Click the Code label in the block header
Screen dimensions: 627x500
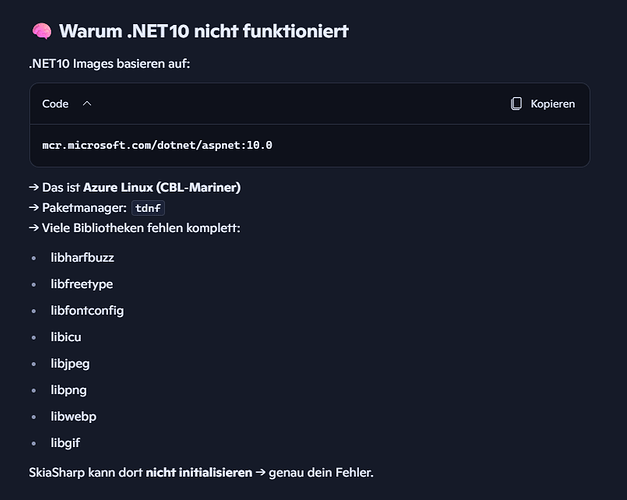(55, 104)
